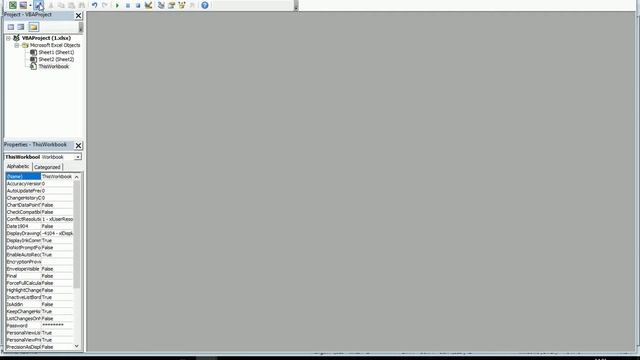Click the greyed Toolbox toolbar icon

pyautogui.click(x=192, y=5)
